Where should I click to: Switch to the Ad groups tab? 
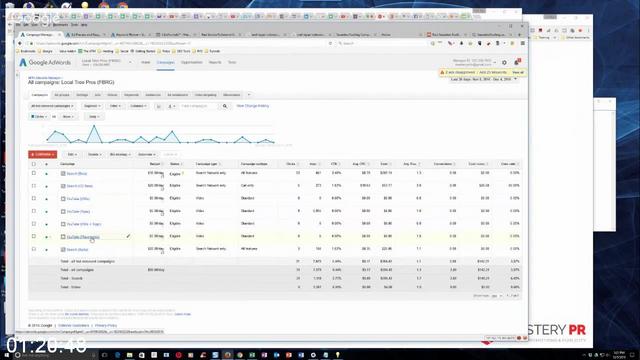[62, 95]
